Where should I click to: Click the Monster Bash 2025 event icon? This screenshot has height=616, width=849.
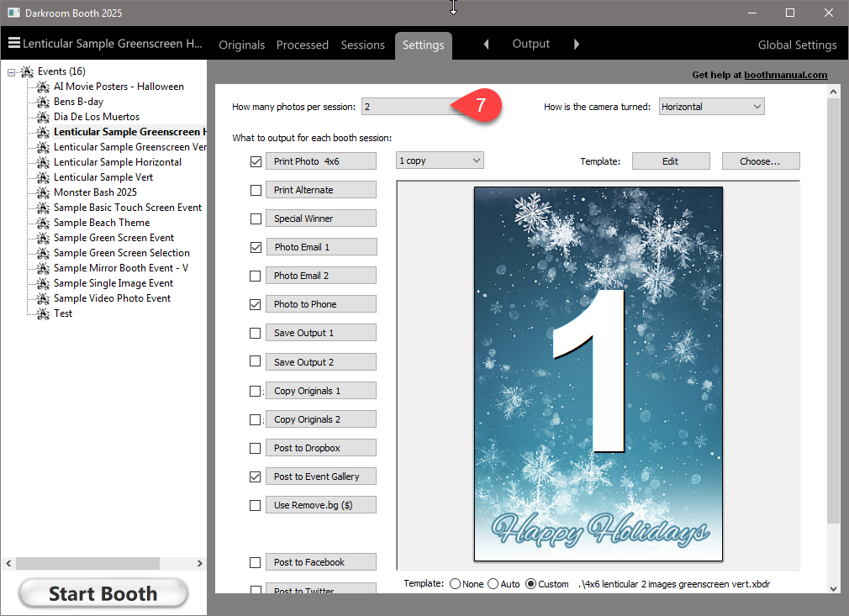(x=43, y=192)
